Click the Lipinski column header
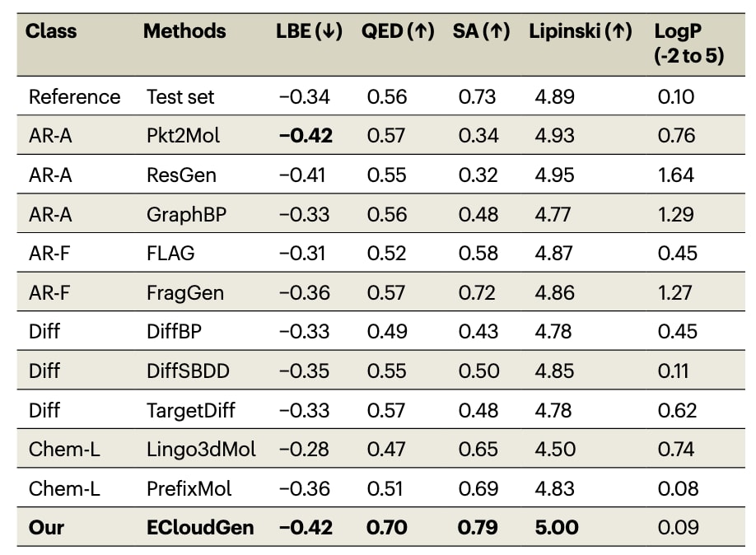756x555 pixels. [x=581, y=31]
